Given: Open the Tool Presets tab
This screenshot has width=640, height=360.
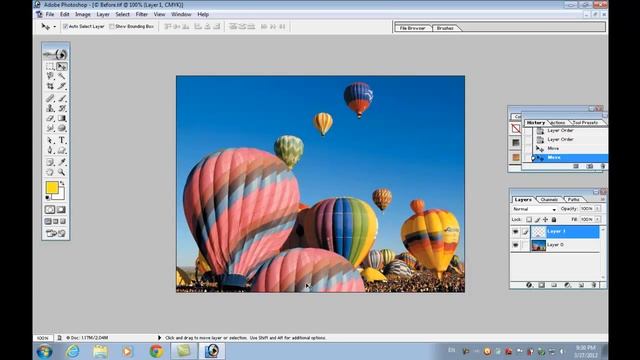Looking at the screenshot, I should (585, 122).
